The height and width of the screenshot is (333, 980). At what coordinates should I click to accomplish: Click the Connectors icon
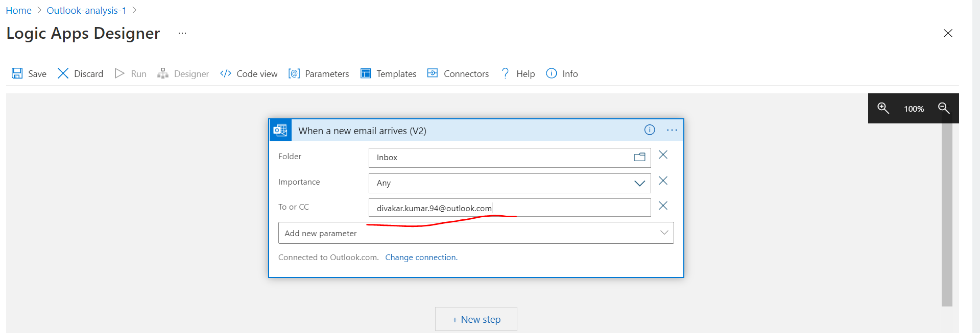tap(433, 73)
